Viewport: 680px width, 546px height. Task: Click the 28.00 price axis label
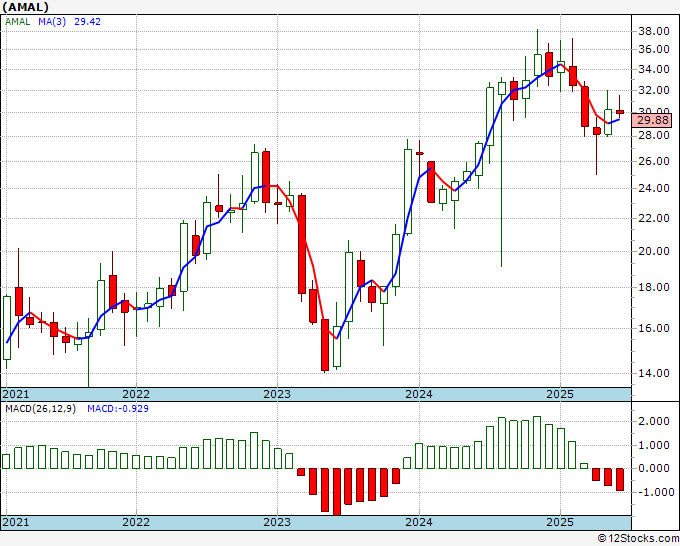point(654,135)
